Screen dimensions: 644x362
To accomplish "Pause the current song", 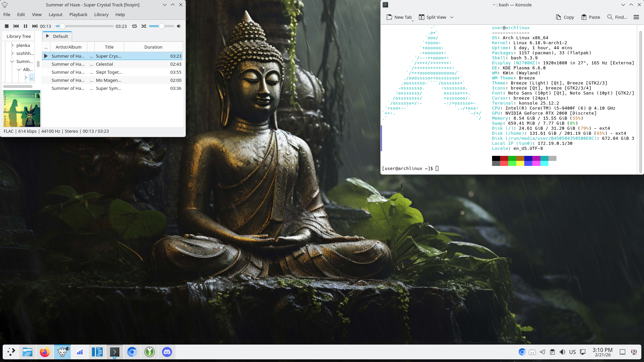I will coord(25,26).
